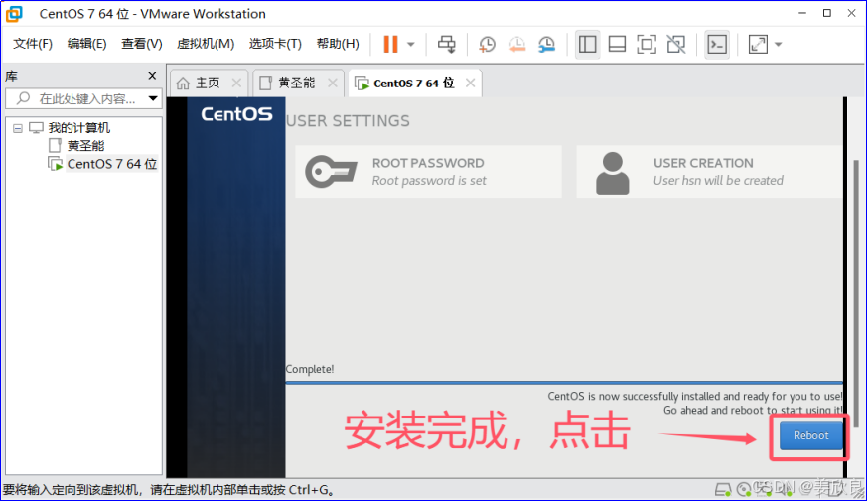The width and height of the screenshot is (868, 502).
Task: Click the Reboot button
Action: click(811, 435)
